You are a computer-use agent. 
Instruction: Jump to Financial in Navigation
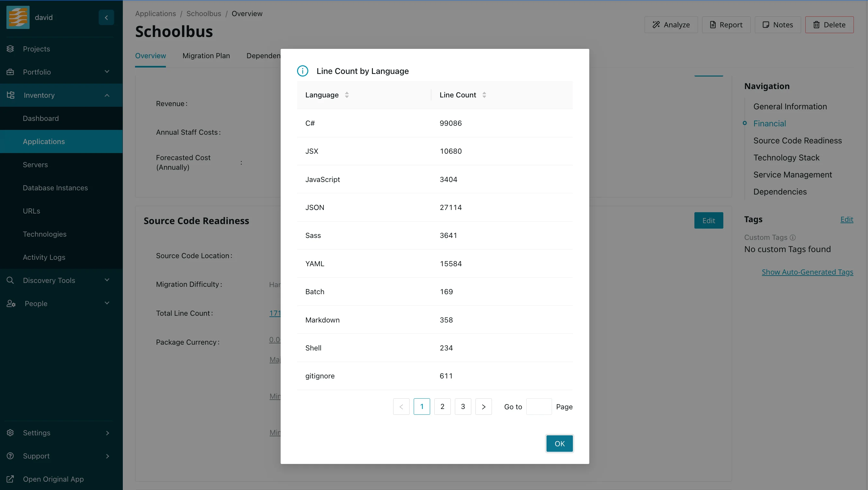click(769, 123)
